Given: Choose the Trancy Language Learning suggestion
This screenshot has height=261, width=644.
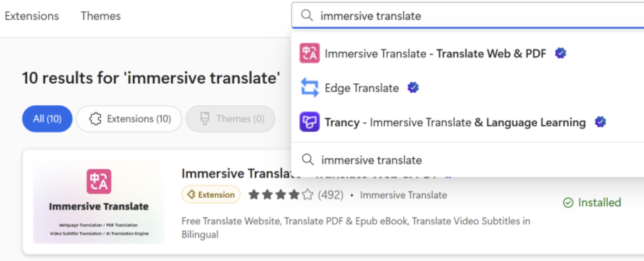Looking at the screenshot, I should coord(455,122).
